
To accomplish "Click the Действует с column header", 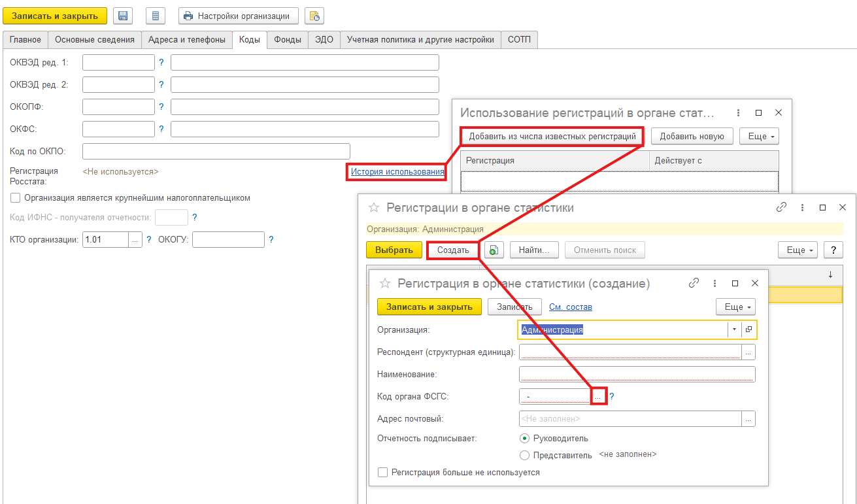I will (714, 161).
